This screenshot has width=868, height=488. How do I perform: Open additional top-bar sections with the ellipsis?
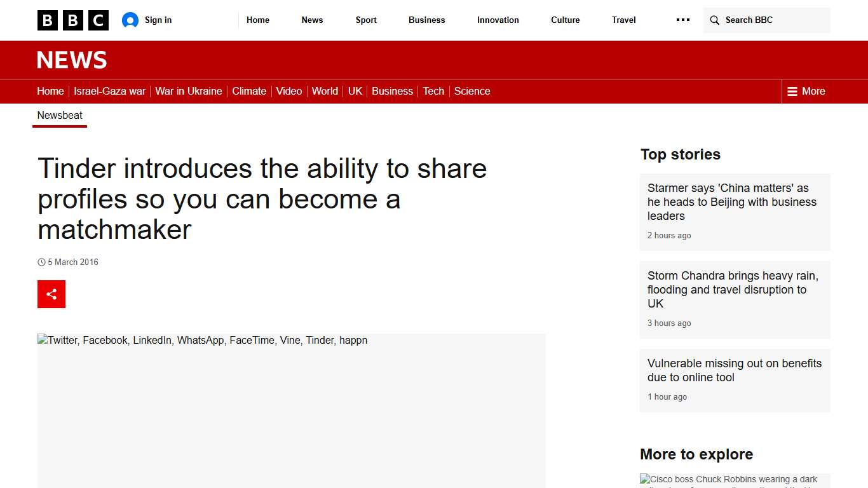682,20
